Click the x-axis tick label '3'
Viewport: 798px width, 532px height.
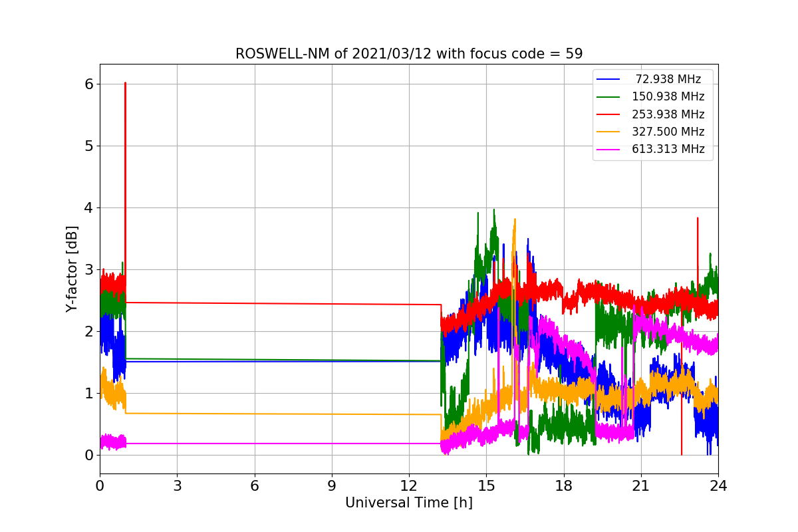point(177,486)
